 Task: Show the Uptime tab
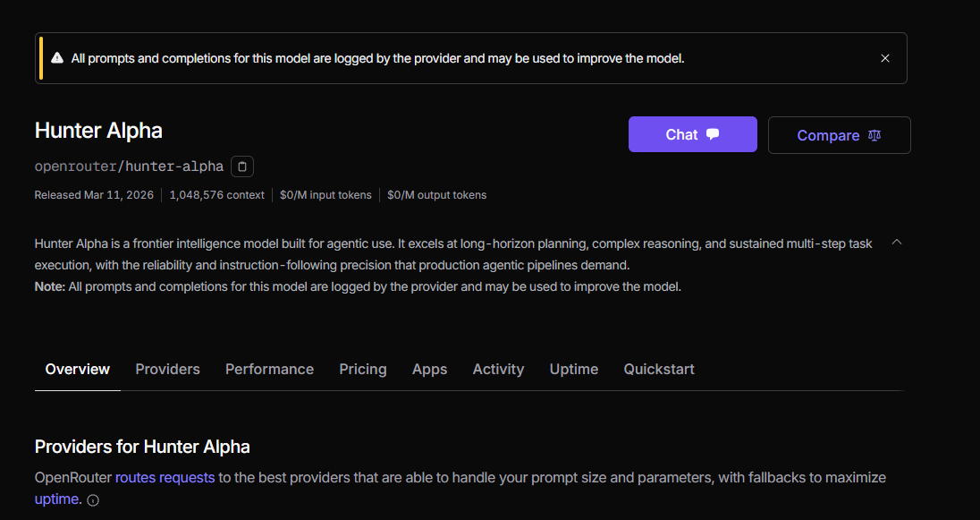(574, 369)
